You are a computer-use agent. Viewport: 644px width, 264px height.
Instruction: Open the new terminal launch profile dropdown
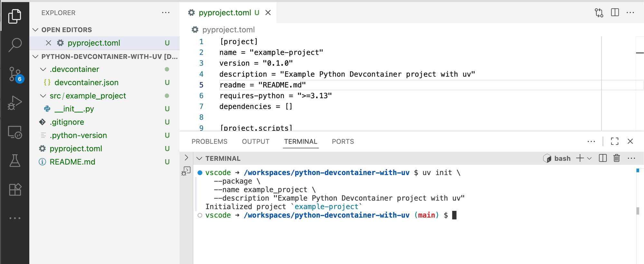(590, 158)
